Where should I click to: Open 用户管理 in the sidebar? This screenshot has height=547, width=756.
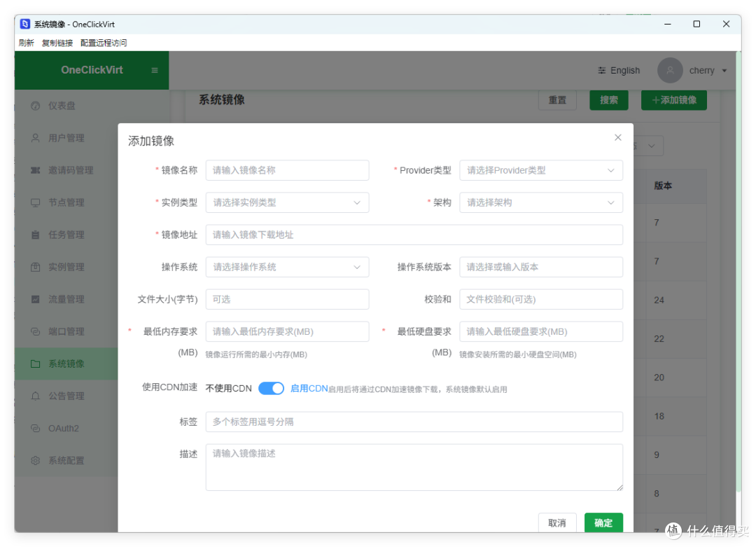click(x=66, y=138)
